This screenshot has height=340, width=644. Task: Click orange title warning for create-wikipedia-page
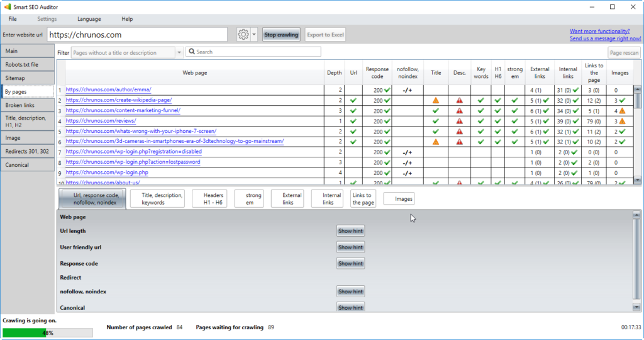(436, 100)
